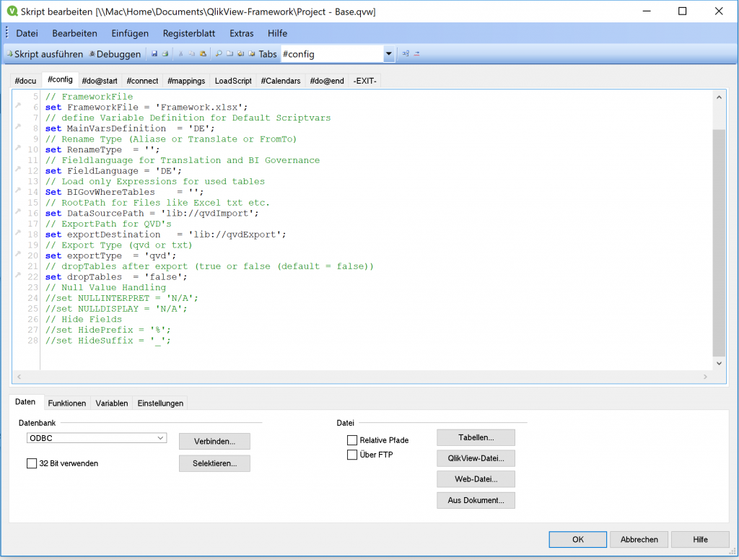Switch to the Variablen panel tab
This screenshot has height=560, width=739.
pyautogui.click(x=111, y=403)
